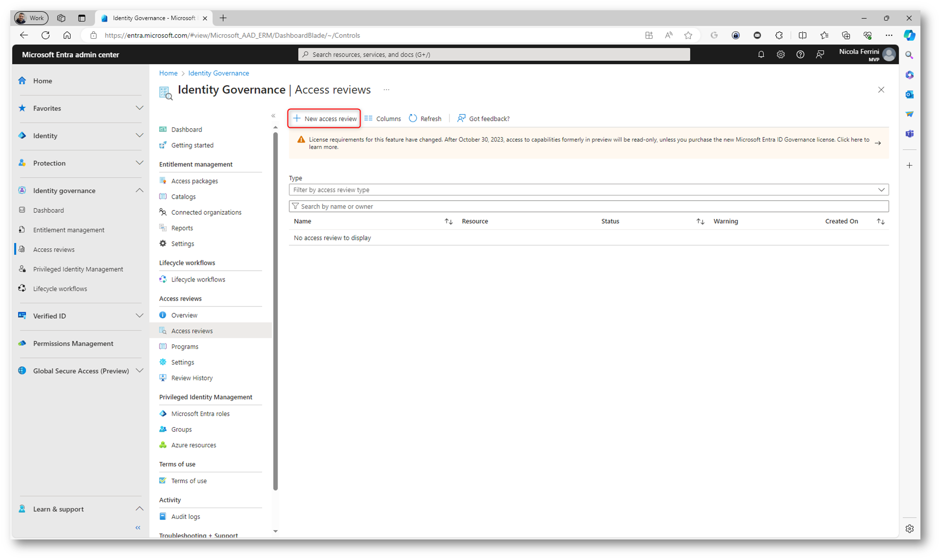The width and height of the screenshot is (941, 560).
Task: Select Connected organizations
Action: (x=206, y=212)
